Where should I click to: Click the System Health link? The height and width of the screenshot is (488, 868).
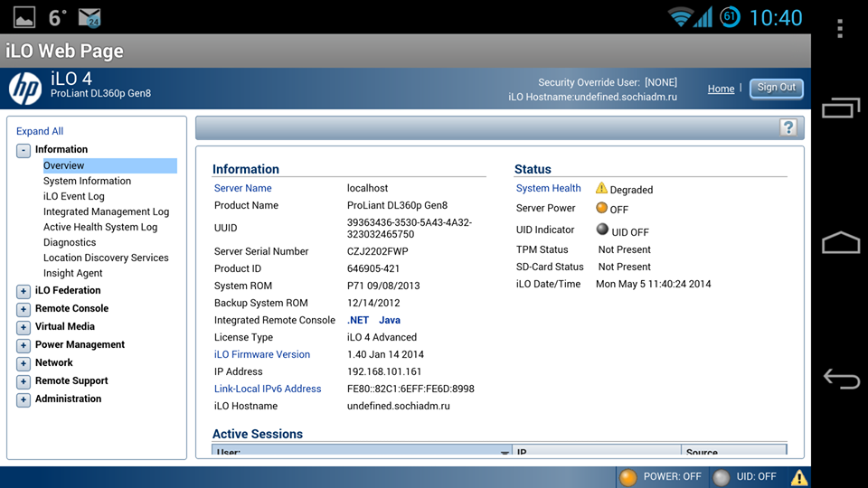tap(548, 188)
